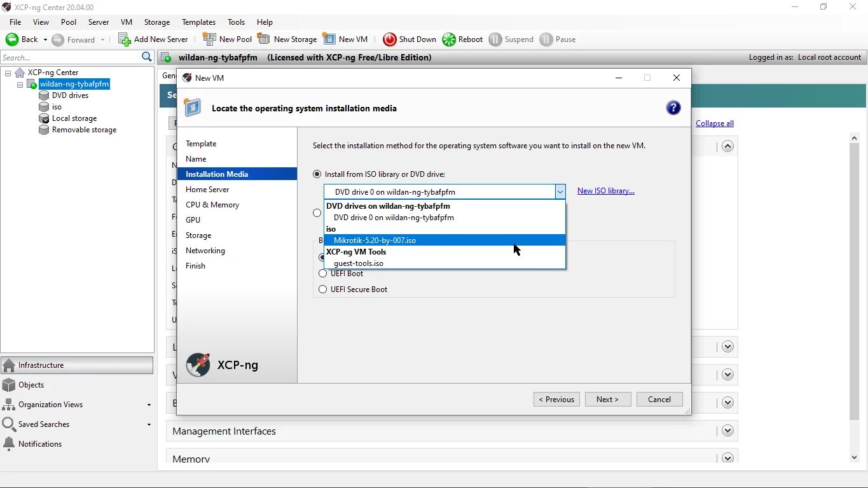
Task: Click the green Reboot icon
Action: 449,39
